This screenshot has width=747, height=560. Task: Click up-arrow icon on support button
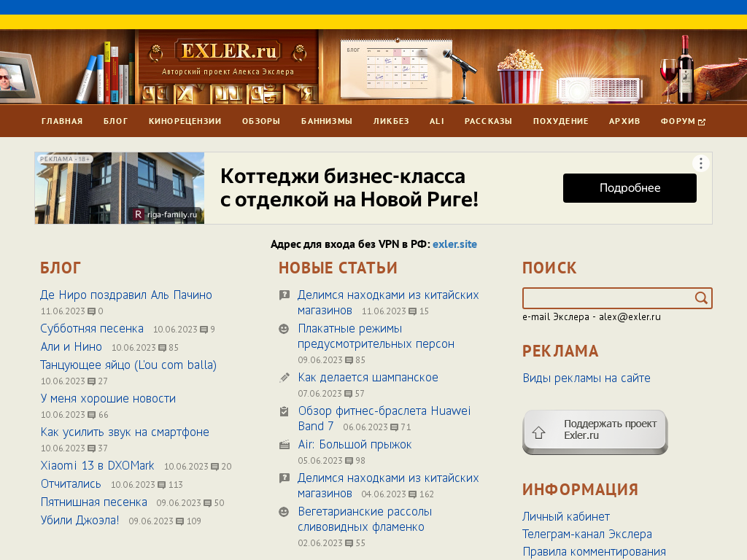click(539, 432)
